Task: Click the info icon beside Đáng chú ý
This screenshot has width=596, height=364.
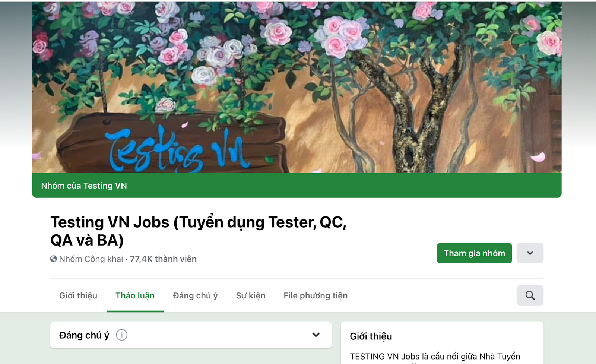Action: (x=121, y=335)
